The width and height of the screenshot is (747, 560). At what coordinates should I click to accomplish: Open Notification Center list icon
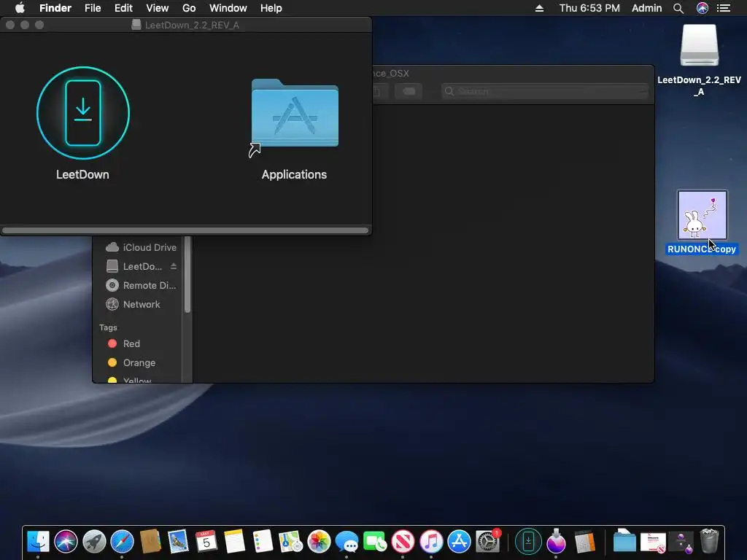[x=724, y=8]
